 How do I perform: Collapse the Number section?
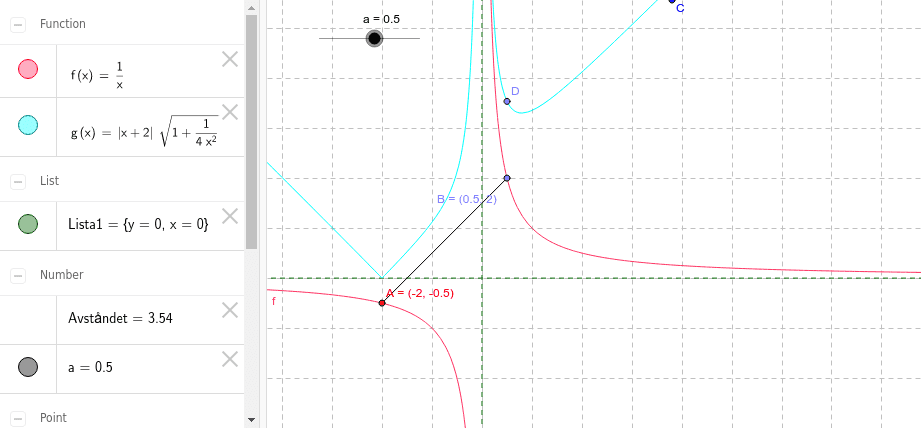tap(18, 275)
